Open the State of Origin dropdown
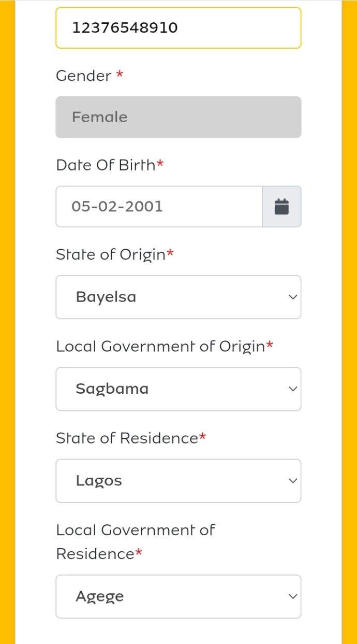Screen dimensions: 357x644 click(178, 297)
